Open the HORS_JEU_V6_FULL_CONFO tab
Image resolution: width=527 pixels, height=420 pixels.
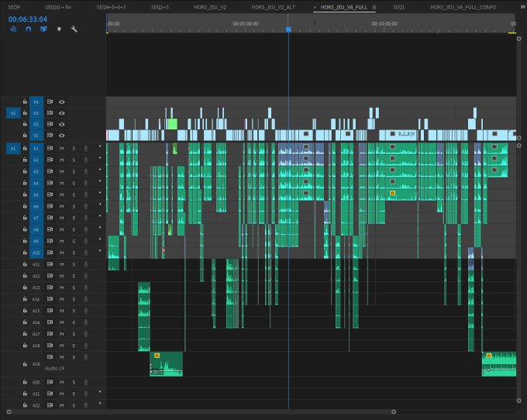coord(463,7)
